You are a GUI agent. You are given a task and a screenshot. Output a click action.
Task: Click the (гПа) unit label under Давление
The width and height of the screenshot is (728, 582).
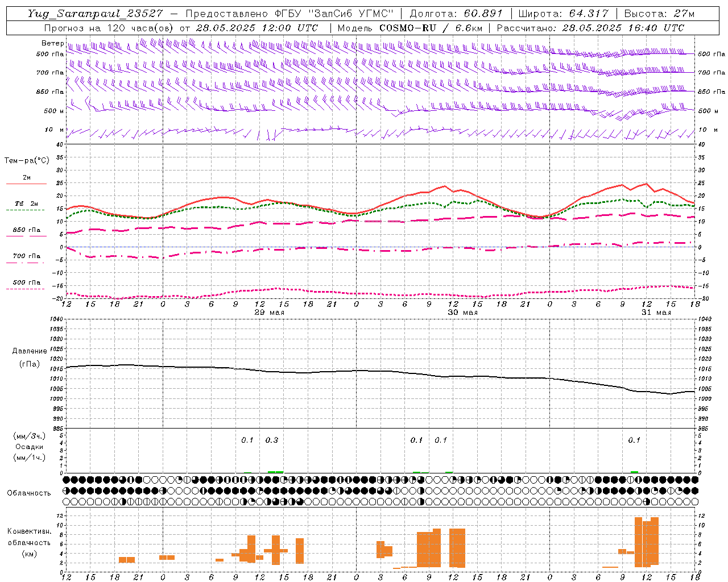[x=30, y=364]
